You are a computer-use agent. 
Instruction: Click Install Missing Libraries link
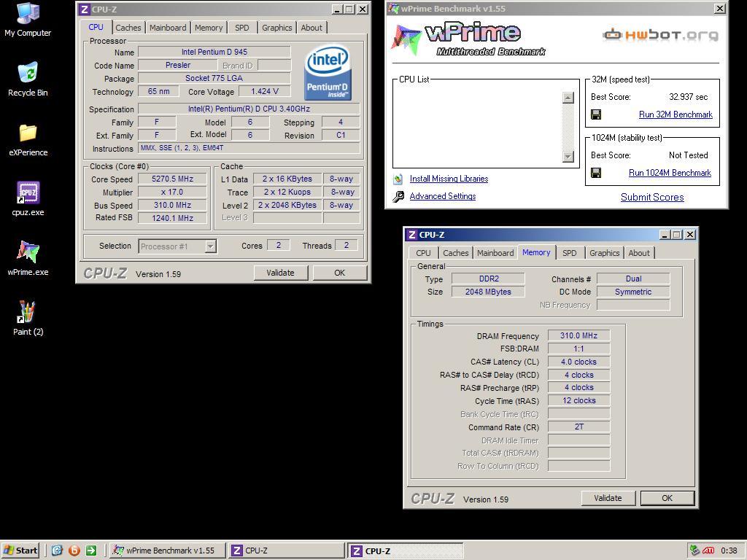point(449,179)
